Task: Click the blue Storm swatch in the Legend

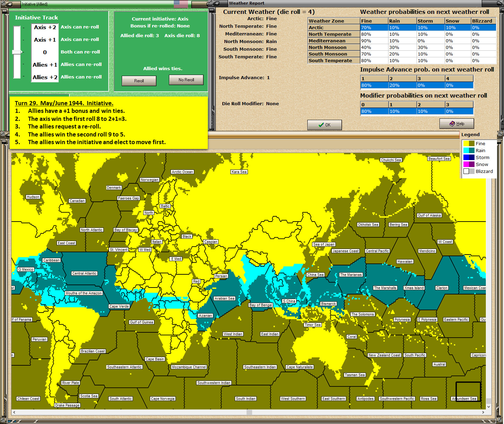Action: point(466,157)
